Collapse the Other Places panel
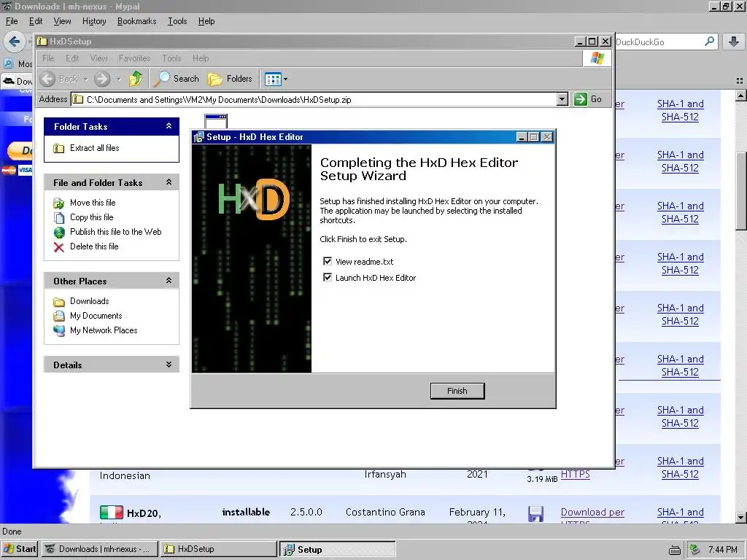Viewport: 747px width, 560px height. point(169,281)
